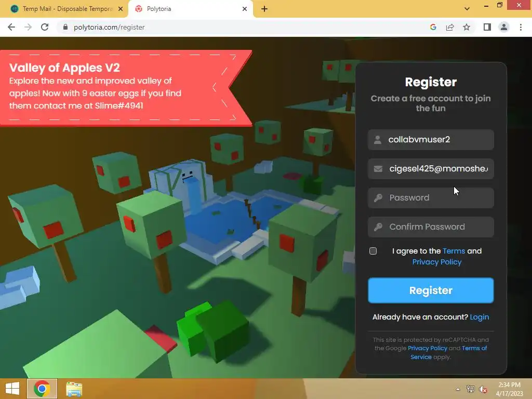Go back to the previous page
The height and width of the screenshot is (399, 532).
click(11, 27)
